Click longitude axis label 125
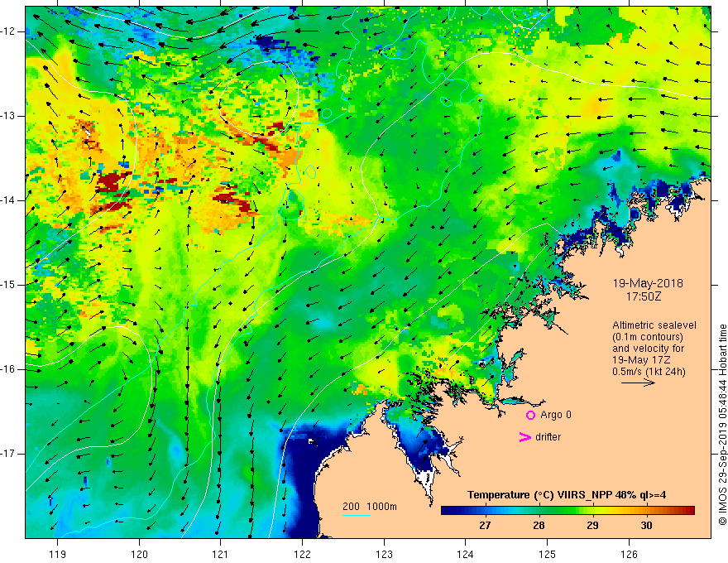 (548, 554)
